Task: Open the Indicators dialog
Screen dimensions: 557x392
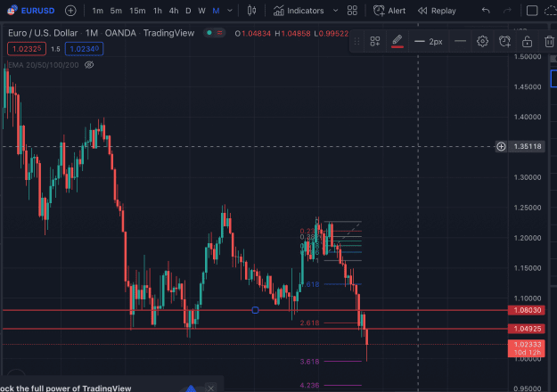Action: 299,11
